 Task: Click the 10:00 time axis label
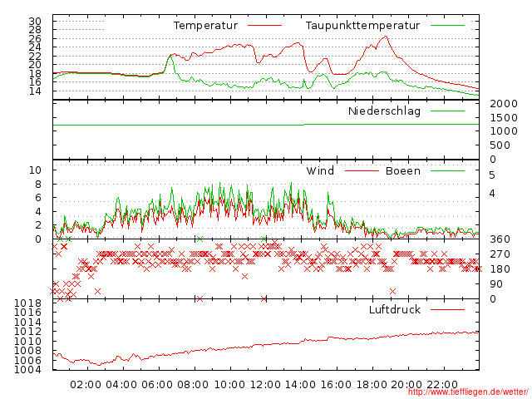click(229, 385)
